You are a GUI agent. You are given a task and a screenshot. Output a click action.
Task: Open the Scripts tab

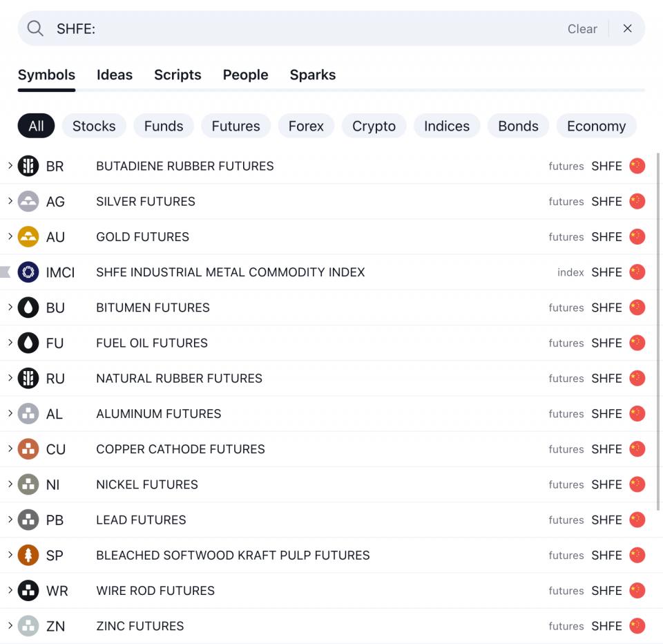[x=177, y=75]
